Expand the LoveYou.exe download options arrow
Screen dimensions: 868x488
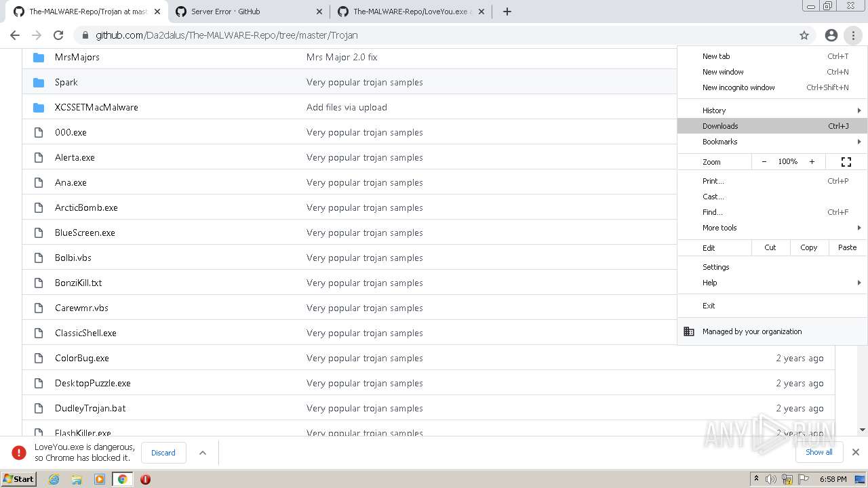(202, 453)
